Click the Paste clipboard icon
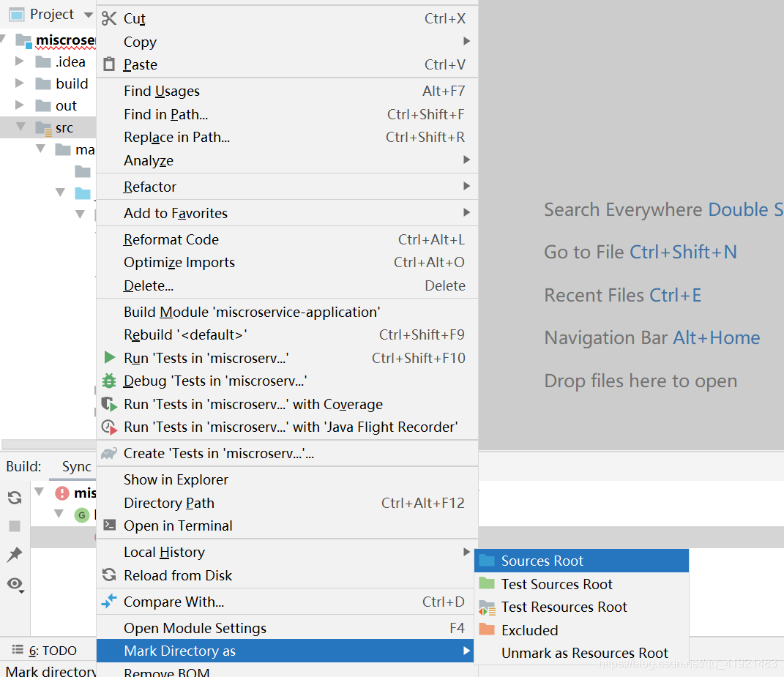The height and width of the screenshot is (677, 784). point(109,64)
